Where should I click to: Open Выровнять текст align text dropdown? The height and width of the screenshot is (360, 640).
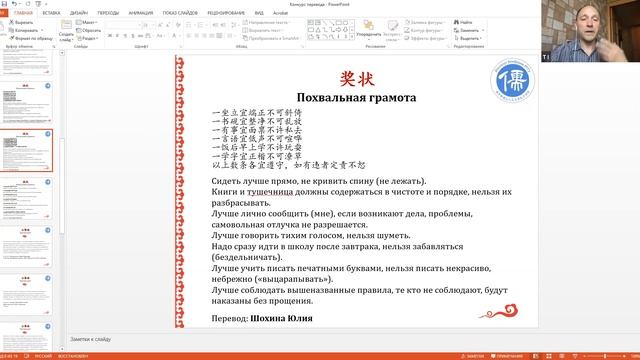263,30
